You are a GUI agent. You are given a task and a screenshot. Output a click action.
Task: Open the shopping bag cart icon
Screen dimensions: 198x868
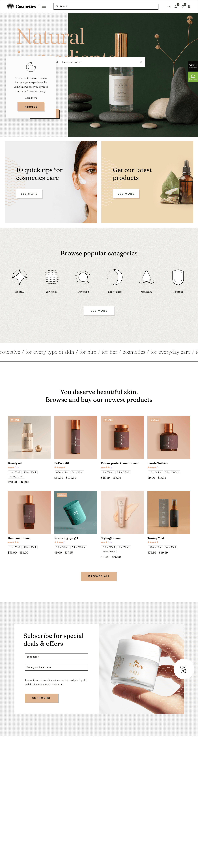click(x=175, y=6)
